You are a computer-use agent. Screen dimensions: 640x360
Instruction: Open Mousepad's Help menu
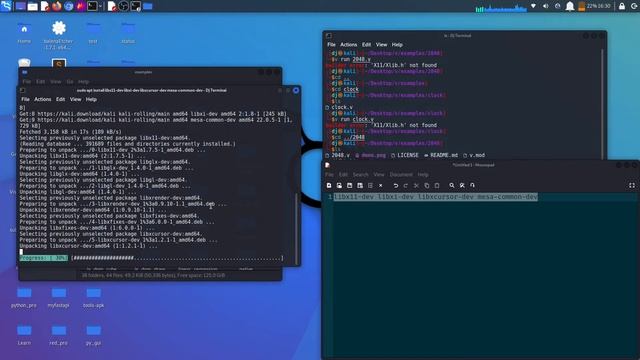(x=423, y=175)
